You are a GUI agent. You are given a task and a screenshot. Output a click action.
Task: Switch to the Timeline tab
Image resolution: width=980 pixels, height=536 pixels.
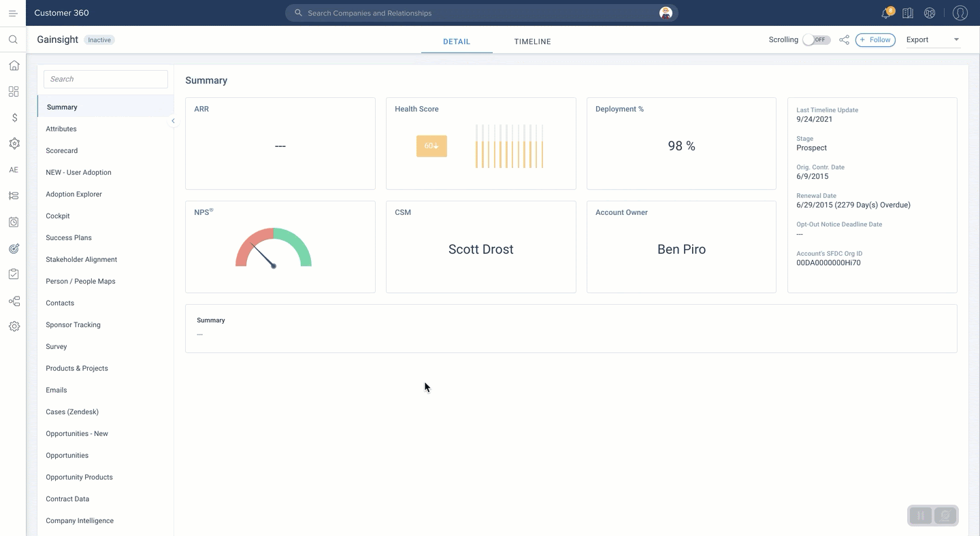coord(532,41)
